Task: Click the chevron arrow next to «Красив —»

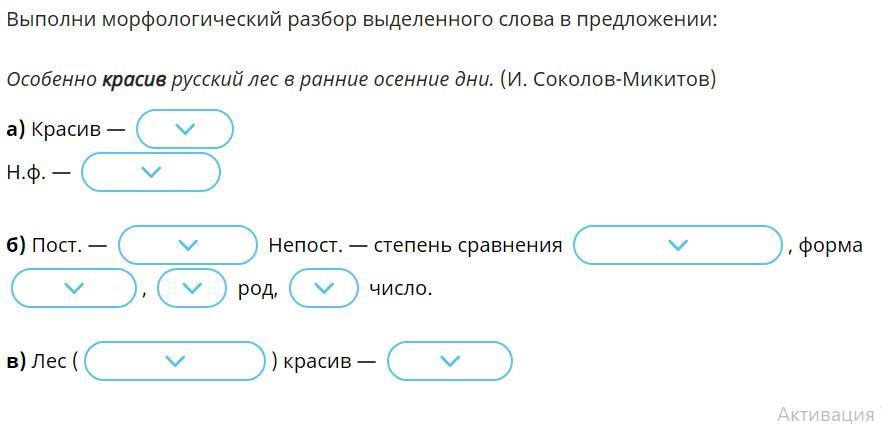Action: point(185,129)
